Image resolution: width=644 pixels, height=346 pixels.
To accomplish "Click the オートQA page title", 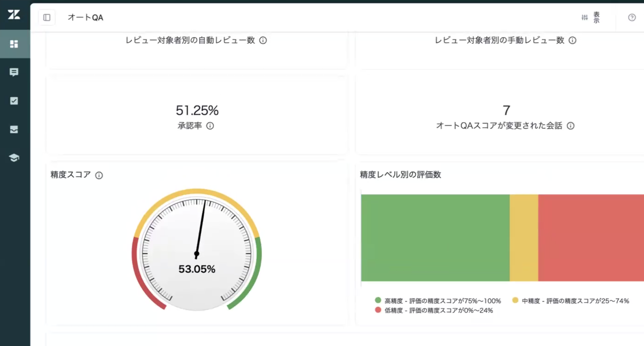I will click(85, 17).
